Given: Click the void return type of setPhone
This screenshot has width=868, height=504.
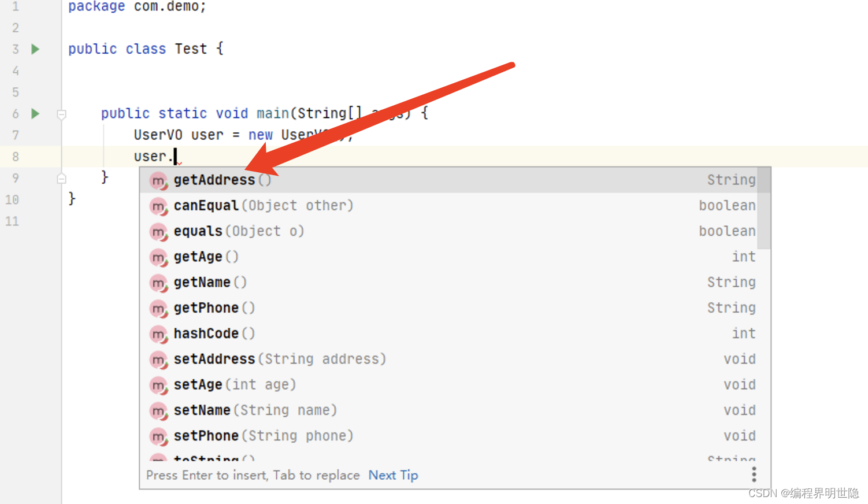Looking at the screenshot, I should pyautogui.click(x=740, y=436).
